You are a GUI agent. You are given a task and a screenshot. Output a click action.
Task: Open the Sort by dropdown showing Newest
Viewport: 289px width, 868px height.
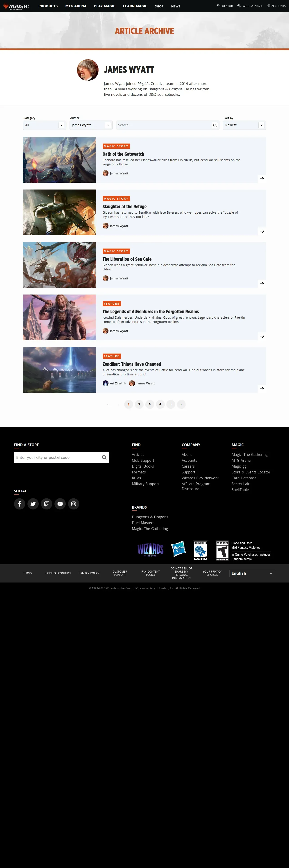pyautogui.click(x=245, y=125)
